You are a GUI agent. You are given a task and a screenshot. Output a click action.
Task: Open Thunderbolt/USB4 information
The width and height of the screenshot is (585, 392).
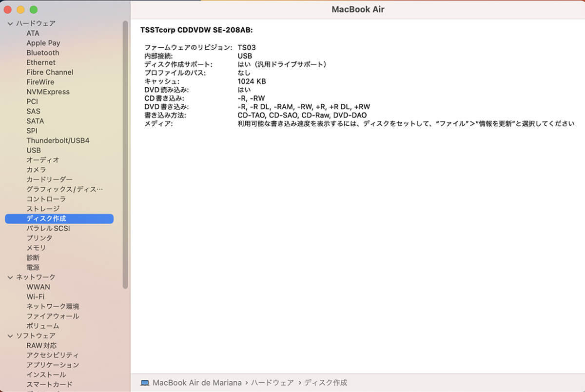click(x=58, y=140)
